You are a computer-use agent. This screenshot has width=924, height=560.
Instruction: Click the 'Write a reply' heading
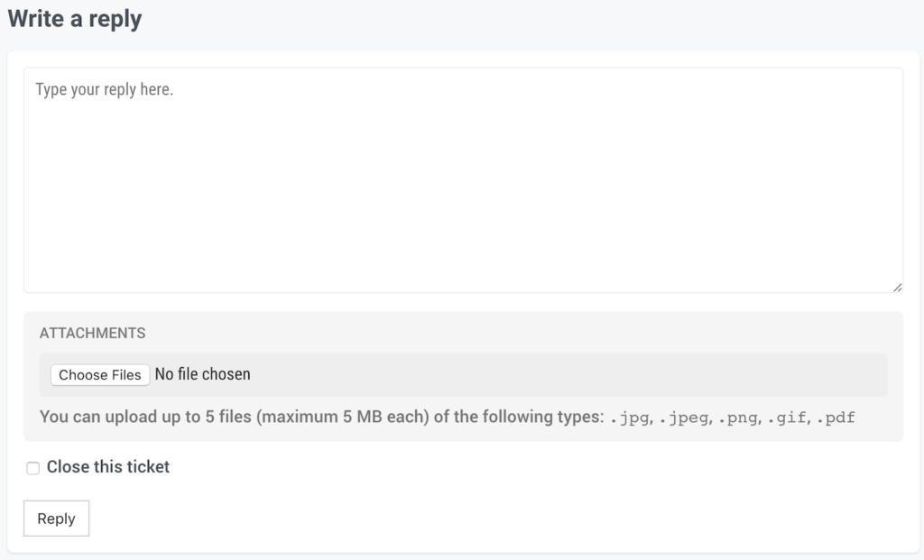(75, 19)
